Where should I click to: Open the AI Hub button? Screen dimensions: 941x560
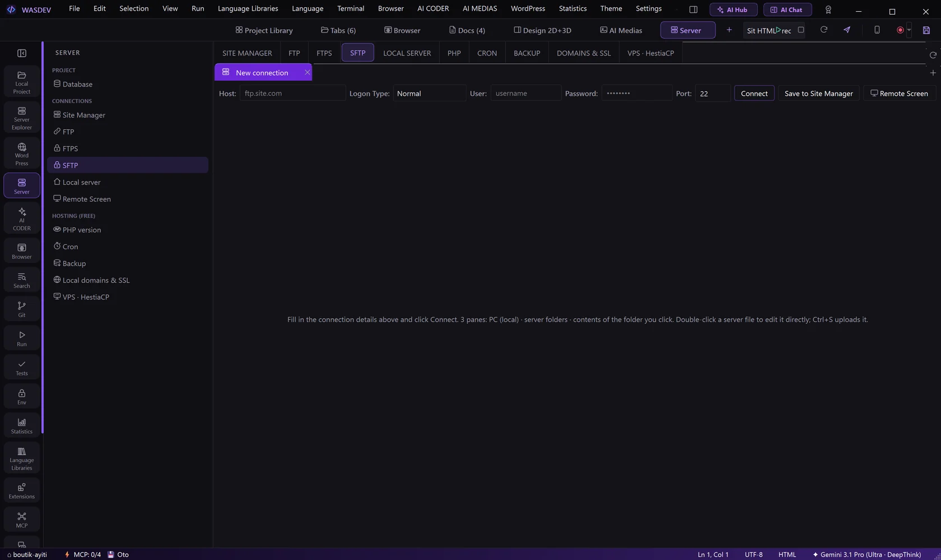click(x=733, y=10)
